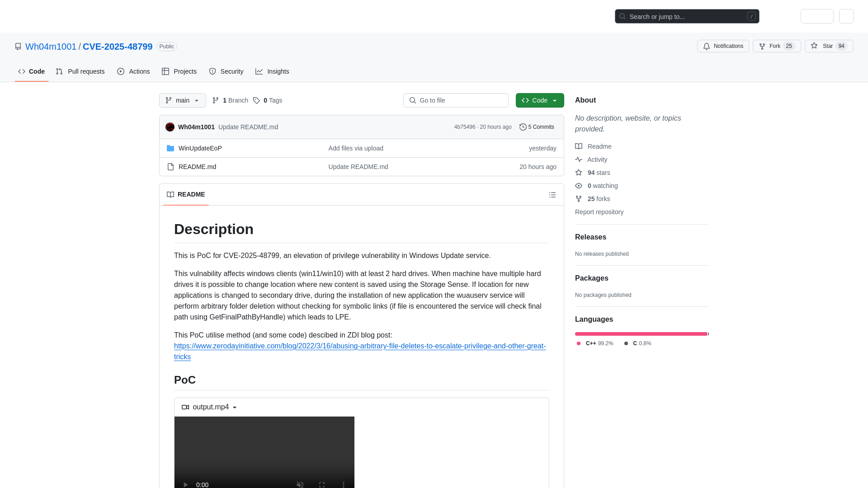Open the C 0.8% language link
The height and width of the screenshot is (488, 868).
637,343
